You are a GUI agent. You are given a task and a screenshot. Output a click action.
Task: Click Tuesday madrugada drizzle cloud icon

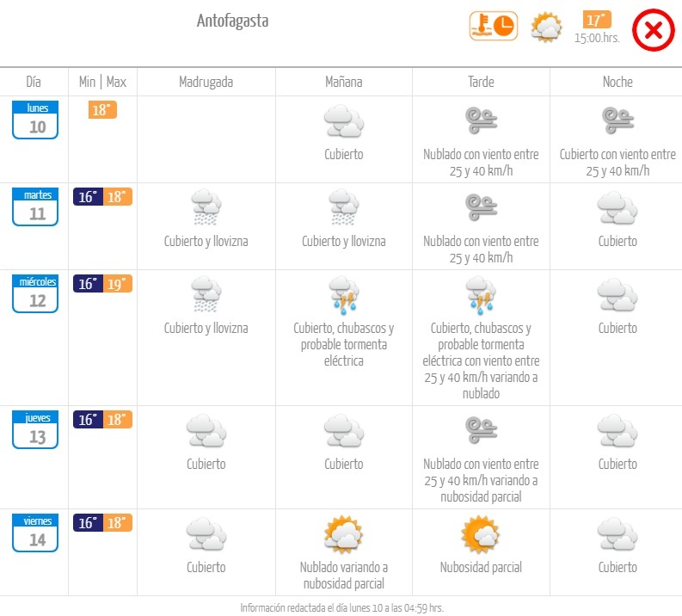[x=206, y=207]
